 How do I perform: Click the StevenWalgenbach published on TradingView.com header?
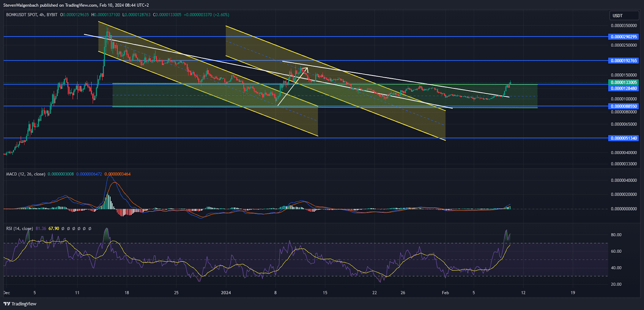(x=76, y=5)
